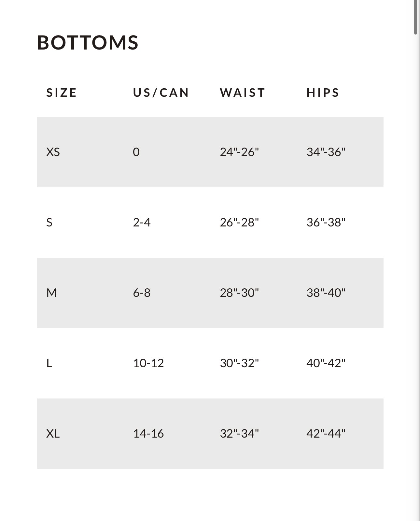Viewport: 420px width, 521px height.
Task: Click the M size label
Action: (x=51, y=293)
